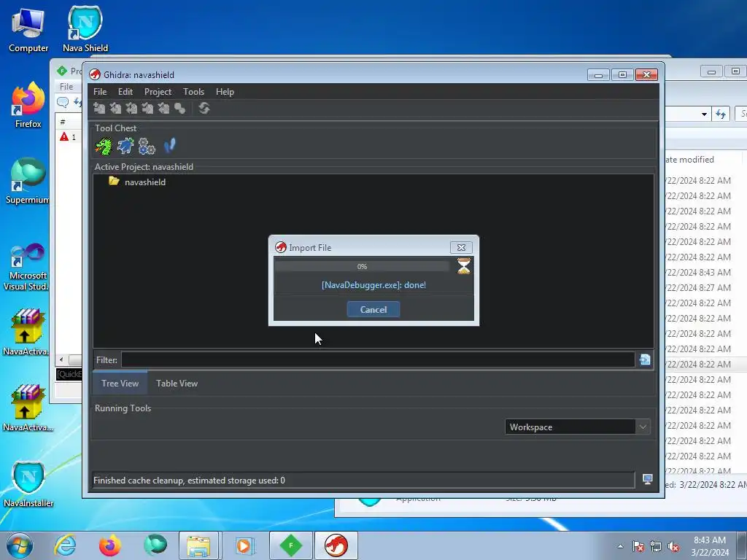Click the network tray icon
This screenshot has height=560, width=747.
(x=656, y=547)
